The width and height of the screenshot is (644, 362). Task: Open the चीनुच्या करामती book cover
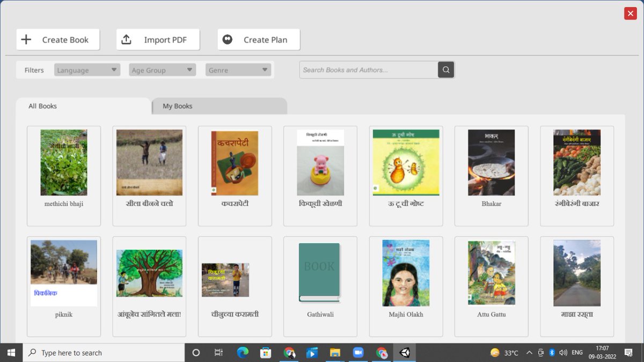[225, 280]
